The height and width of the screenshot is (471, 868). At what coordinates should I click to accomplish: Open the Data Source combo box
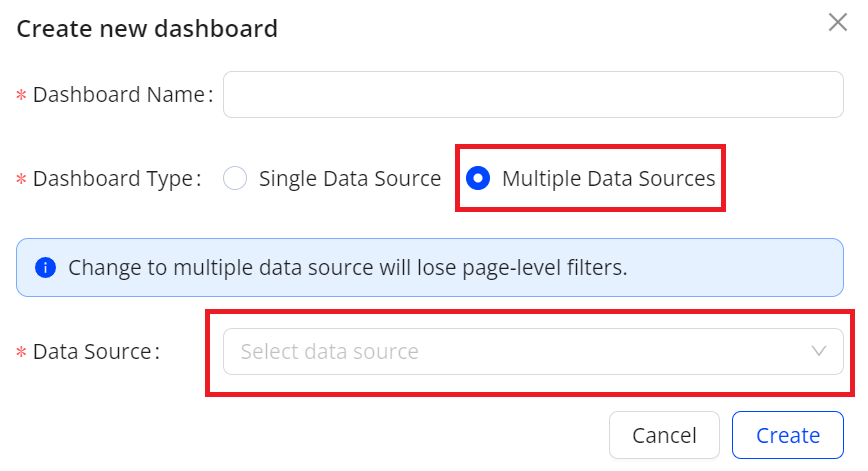[532, 352]
